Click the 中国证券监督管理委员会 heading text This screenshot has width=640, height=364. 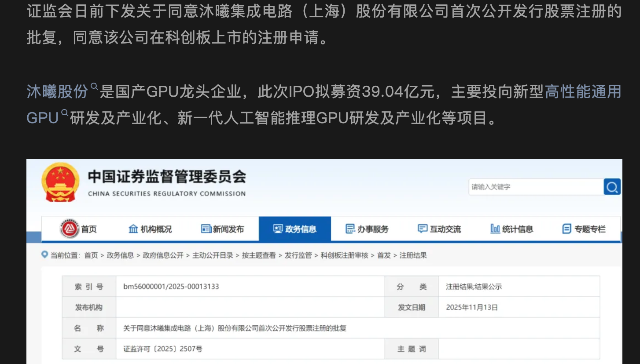click(x=167, y=177)
